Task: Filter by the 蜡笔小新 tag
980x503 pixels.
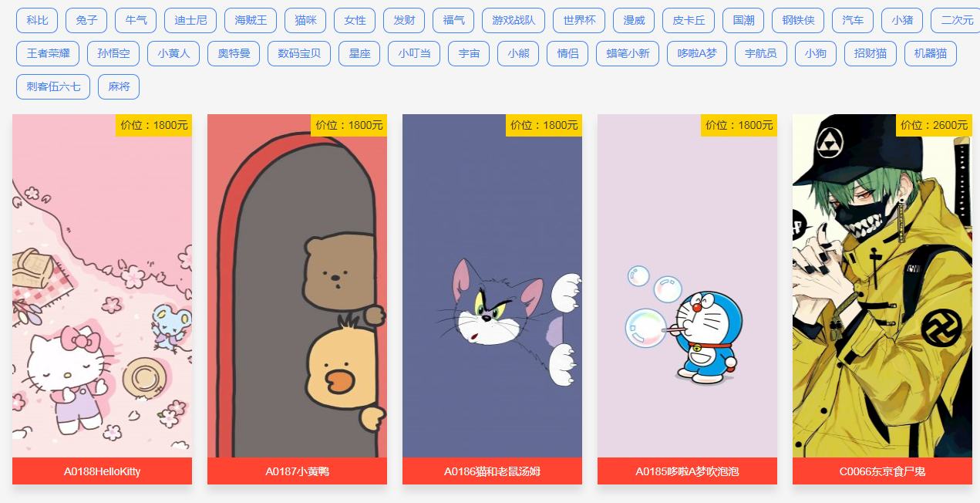Action: tap(628, 54)
